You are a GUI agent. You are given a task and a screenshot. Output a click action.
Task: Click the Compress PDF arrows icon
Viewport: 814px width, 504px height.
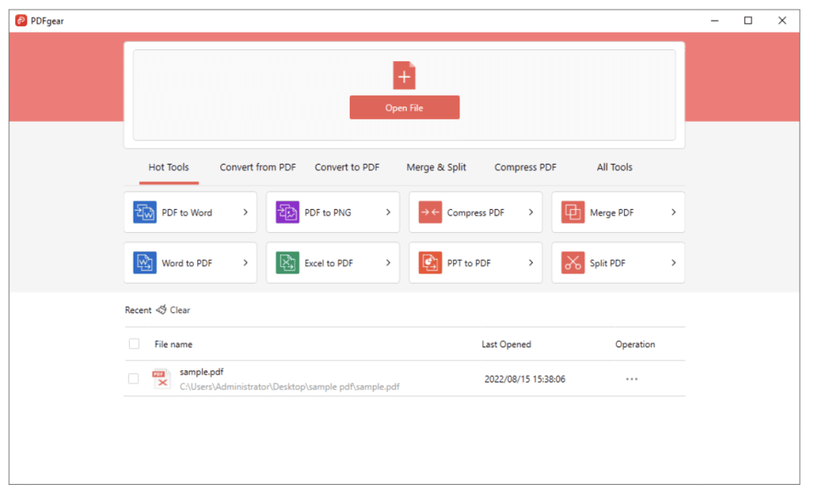coord(430,212)
